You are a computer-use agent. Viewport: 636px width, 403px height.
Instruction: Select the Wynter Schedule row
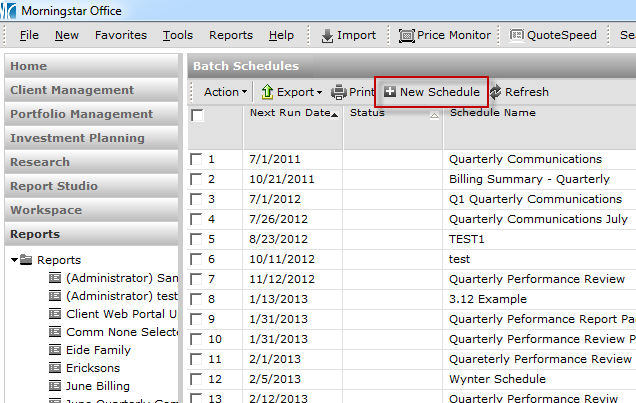pyautogui.click(x=497, y=379)
